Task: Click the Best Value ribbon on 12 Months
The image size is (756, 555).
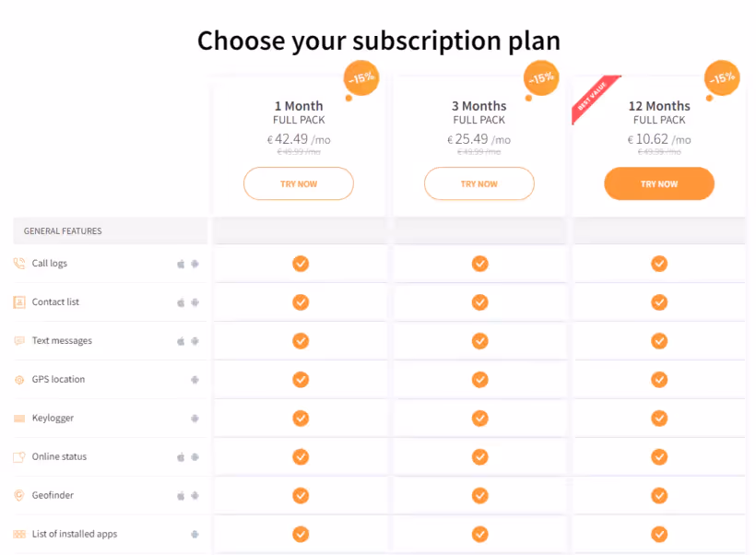Action: click(x=594, y=98)
